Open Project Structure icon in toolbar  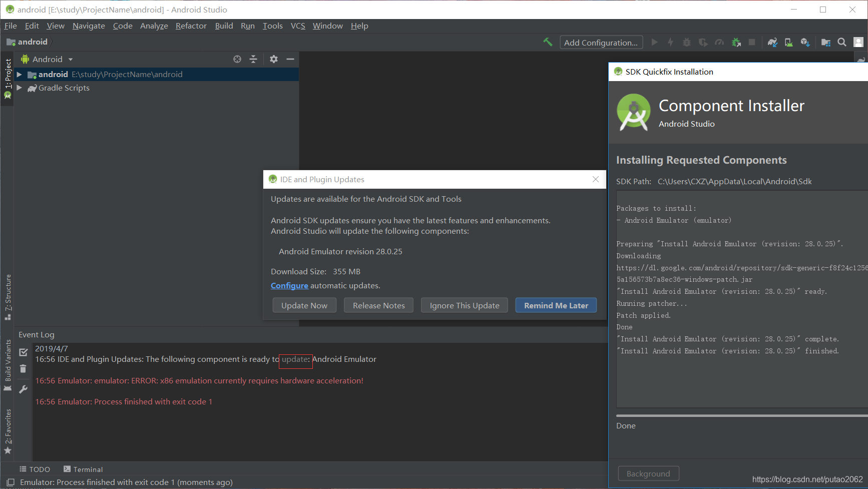coord(826,43)
